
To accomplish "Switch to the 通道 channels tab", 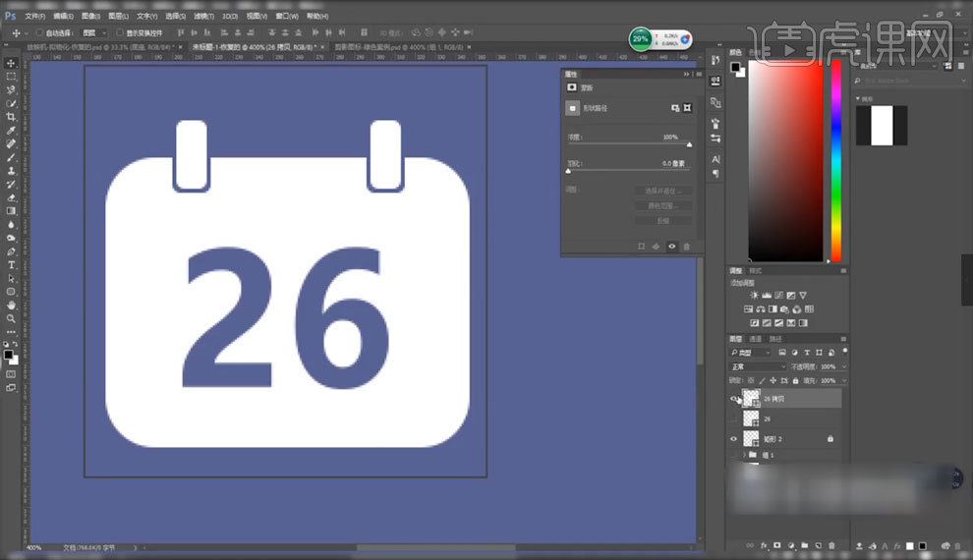I will 755,339.
